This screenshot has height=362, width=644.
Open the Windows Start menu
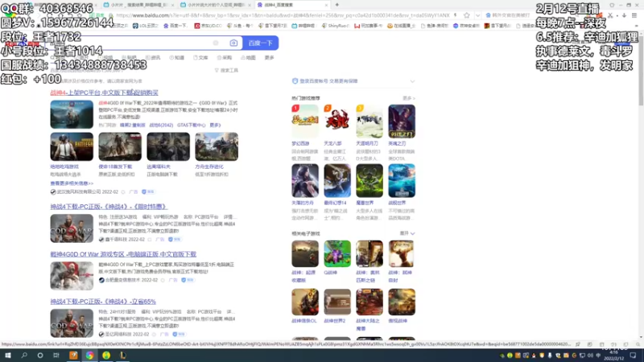click(8, 356)
